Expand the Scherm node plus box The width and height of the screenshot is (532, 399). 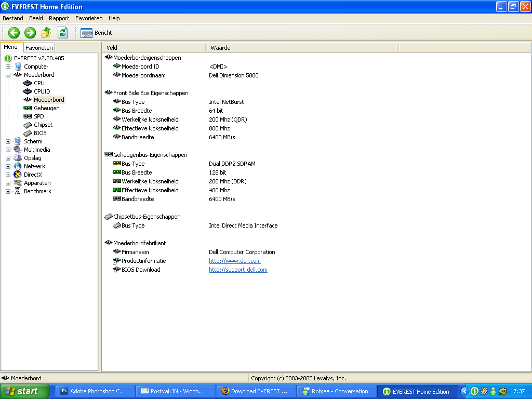click(8, 141)
